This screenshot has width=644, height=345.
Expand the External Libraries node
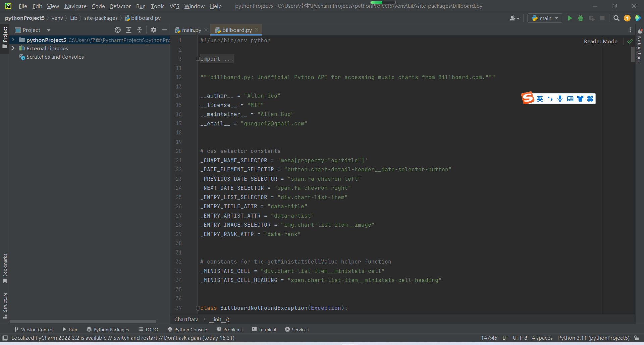(13, 48)
